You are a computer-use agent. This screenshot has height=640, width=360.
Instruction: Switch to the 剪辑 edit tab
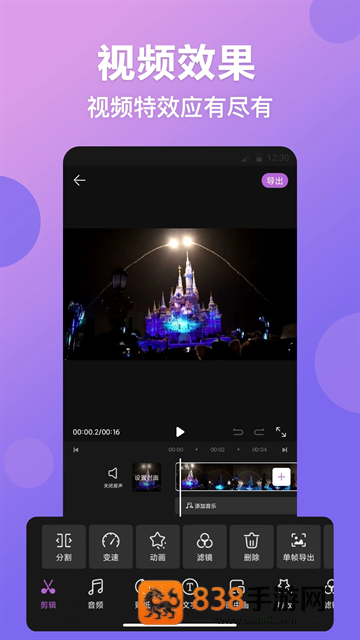point(48,594)
